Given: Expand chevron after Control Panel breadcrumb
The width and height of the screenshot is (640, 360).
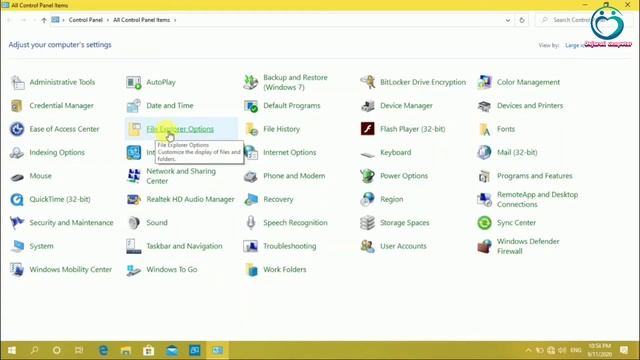Looking at the screenshot, I should [108, 20].
